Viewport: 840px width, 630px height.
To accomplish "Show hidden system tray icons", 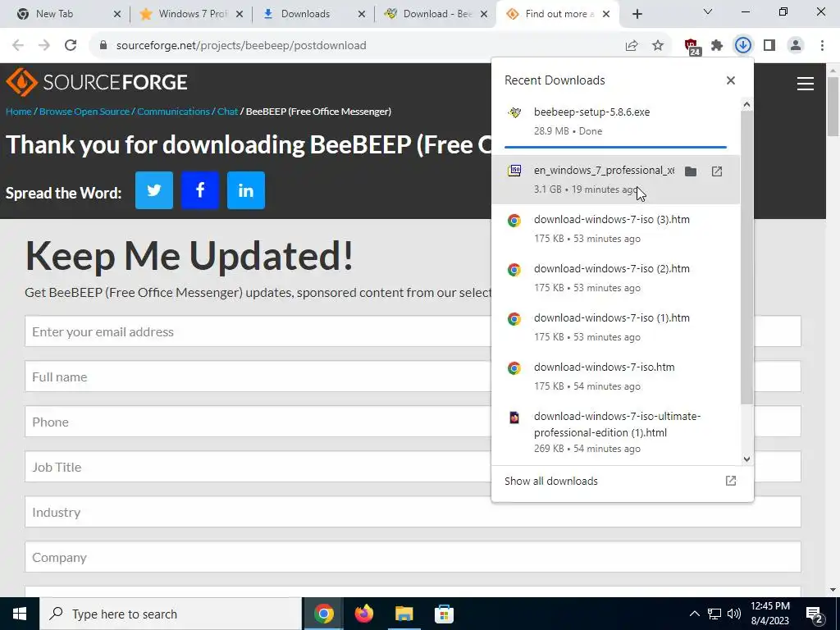I will pos(694,614).
